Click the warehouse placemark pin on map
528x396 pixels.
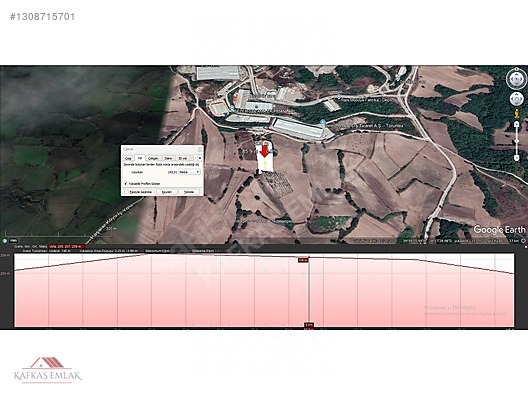(323, 122)
